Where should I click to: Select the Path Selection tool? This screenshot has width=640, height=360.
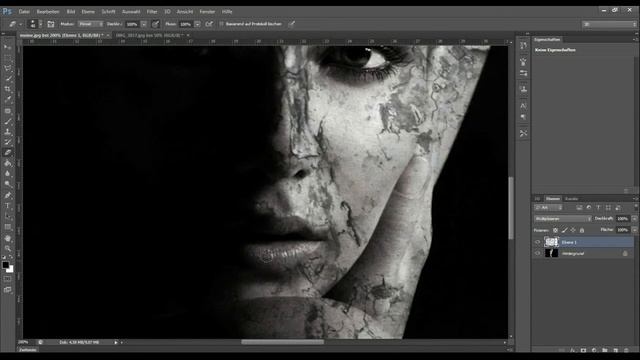pyautogui.click(x=8, y=216)
